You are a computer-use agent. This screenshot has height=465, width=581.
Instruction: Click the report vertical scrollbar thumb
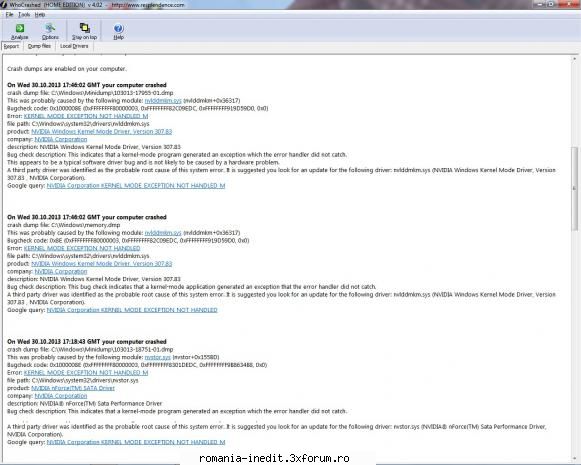tap(574, 189)
